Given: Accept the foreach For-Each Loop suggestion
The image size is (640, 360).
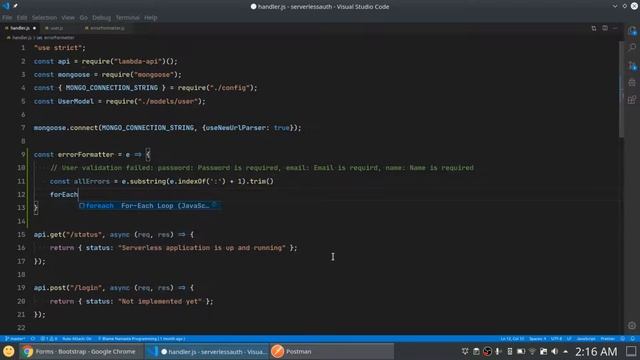Looking at the screenshot, I should pos(150,206).
